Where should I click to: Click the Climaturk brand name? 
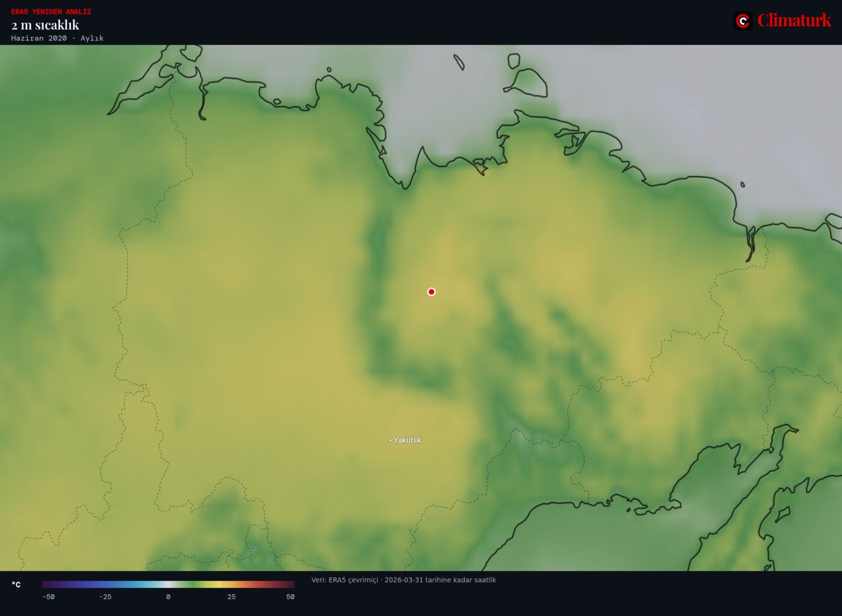(794, 20)
